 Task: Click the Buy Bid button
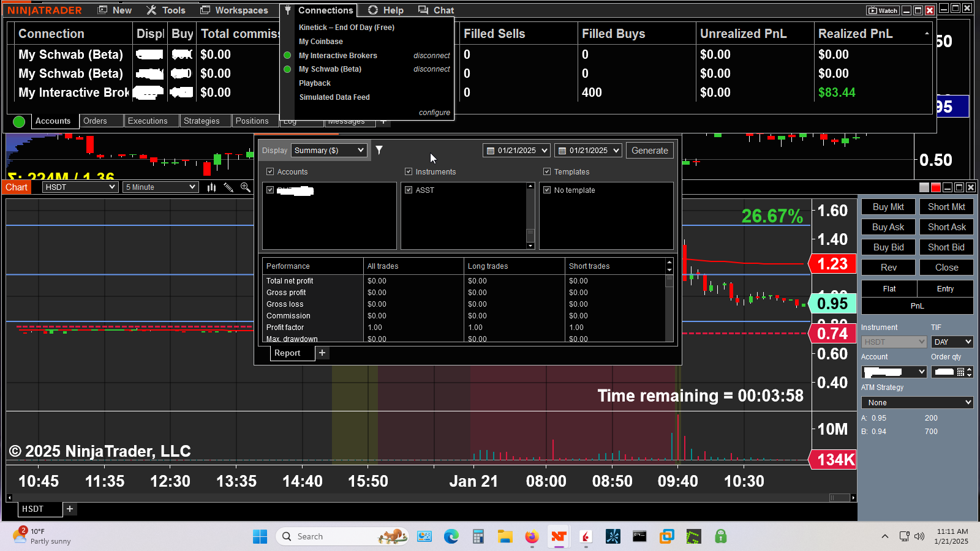pyautogui.click(x=888, y=247)
